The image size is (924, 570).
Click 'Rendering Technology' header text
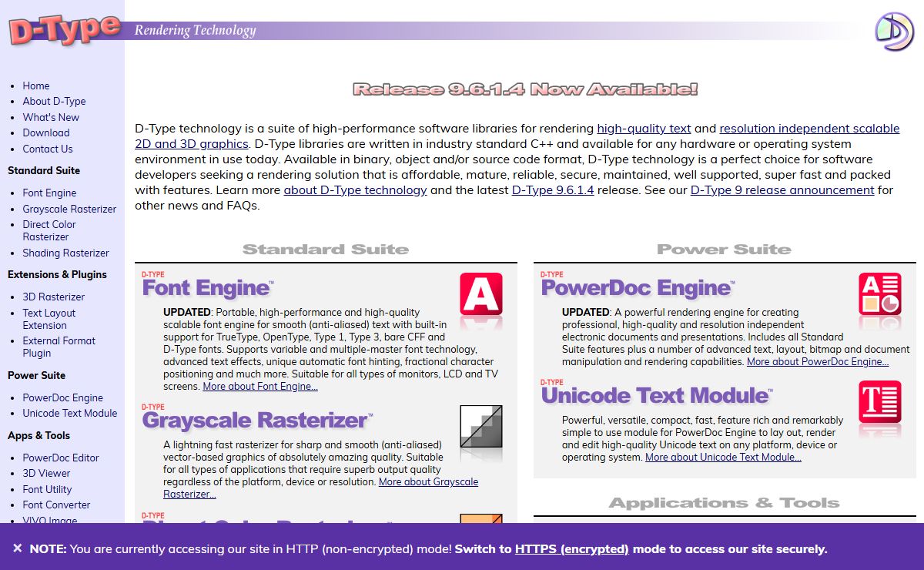click(195, 30)
